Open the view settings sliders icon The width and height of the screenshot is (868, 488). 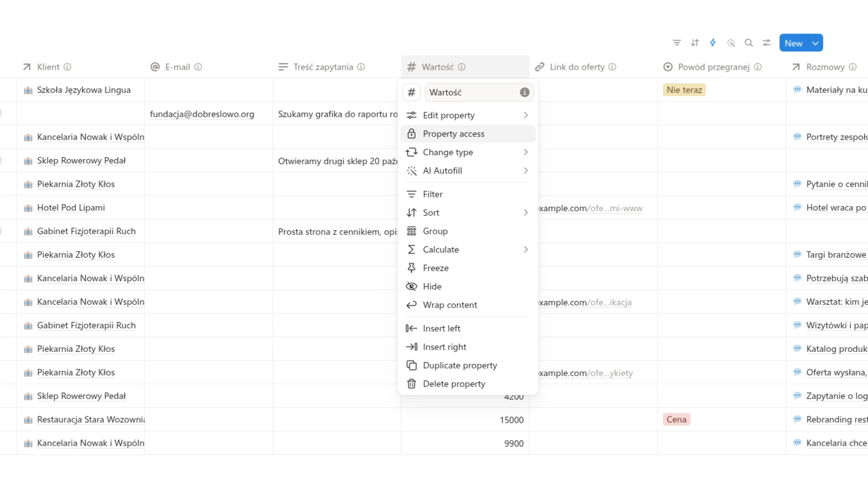pos(767,43)
